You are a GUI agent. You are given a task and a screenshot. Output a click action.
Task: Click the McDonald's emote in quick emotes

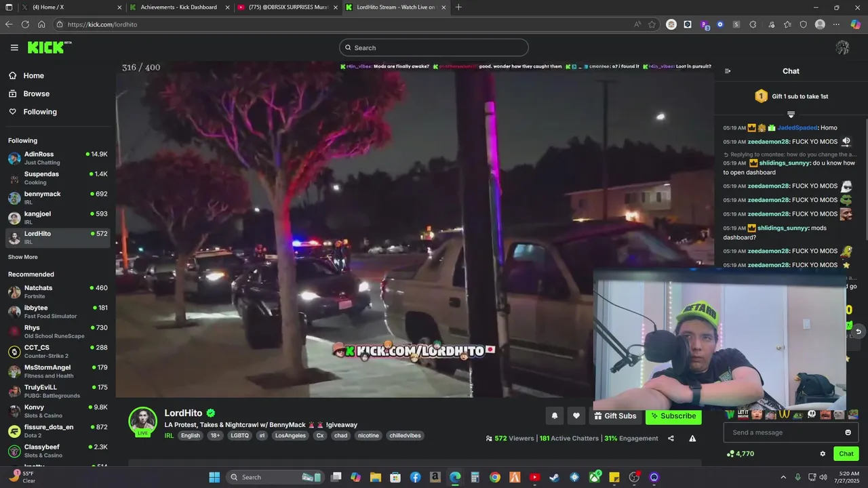[785, 414]
